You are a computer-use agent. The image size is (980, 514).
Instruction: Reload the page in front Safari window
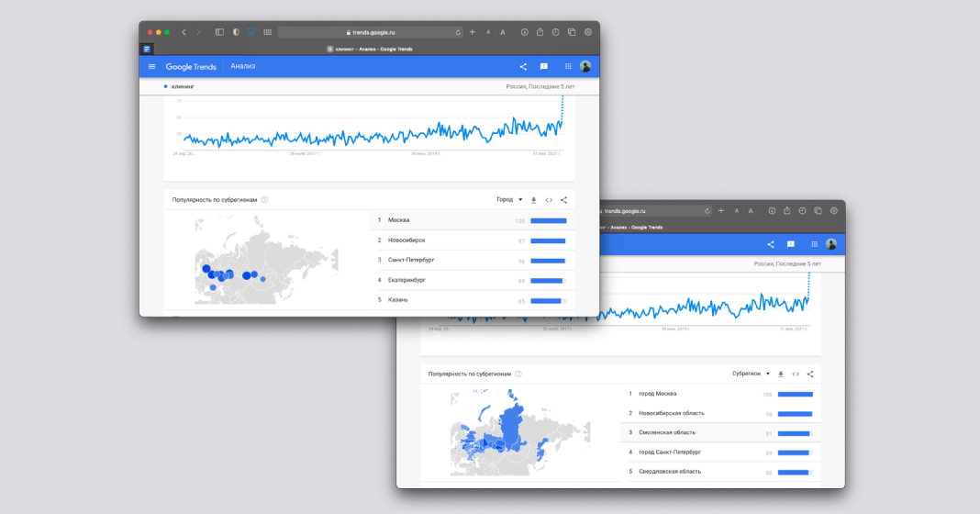[458, 32]
